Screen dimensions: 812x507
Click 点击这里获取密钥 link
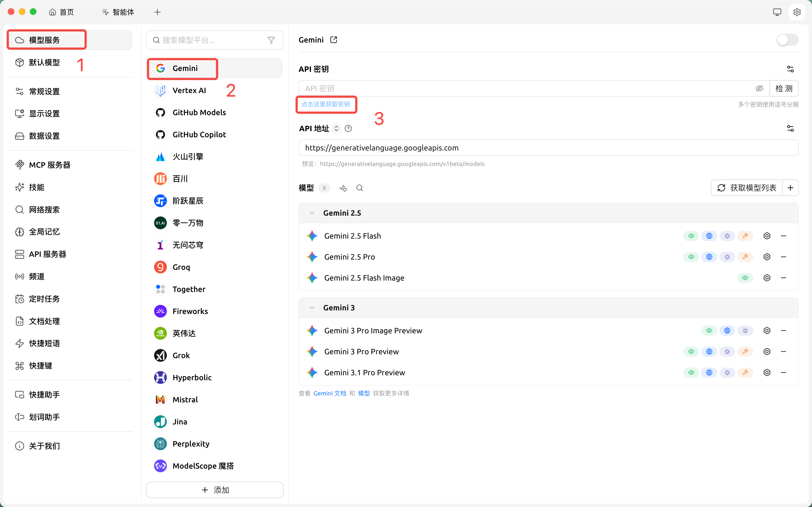325,104
